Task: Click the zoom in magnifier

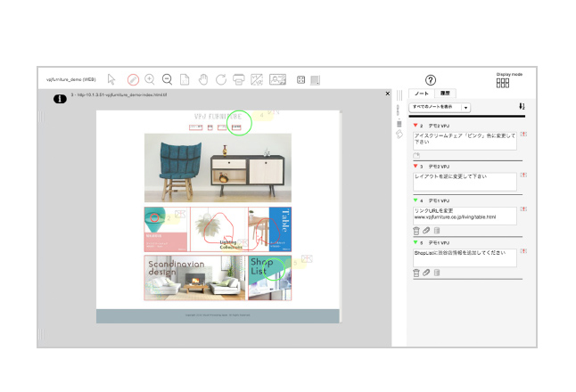Action: [150, 79]
